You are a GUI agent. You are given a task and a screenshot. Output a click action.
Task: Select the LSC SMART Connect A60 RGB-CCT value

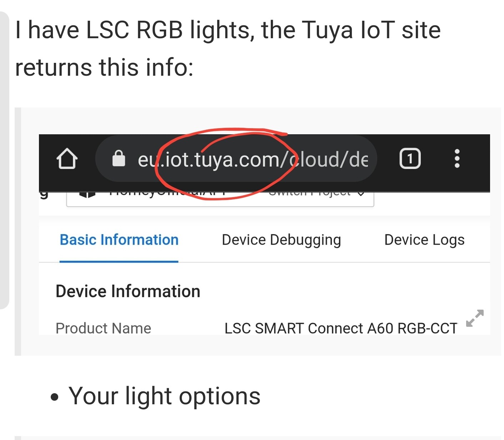coord(340,328)
